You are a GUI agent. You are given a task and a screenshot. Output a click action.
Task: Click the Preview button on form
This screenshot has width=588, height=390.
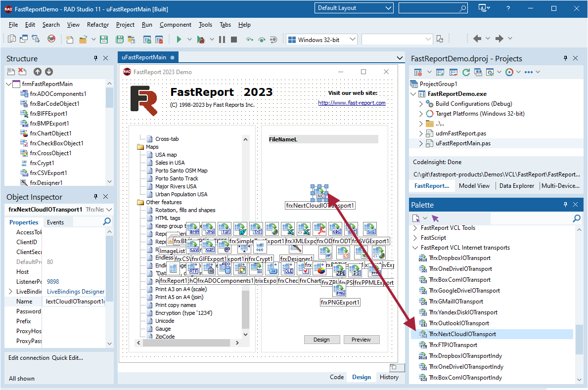pyautogui.click(x=361, y=340)
